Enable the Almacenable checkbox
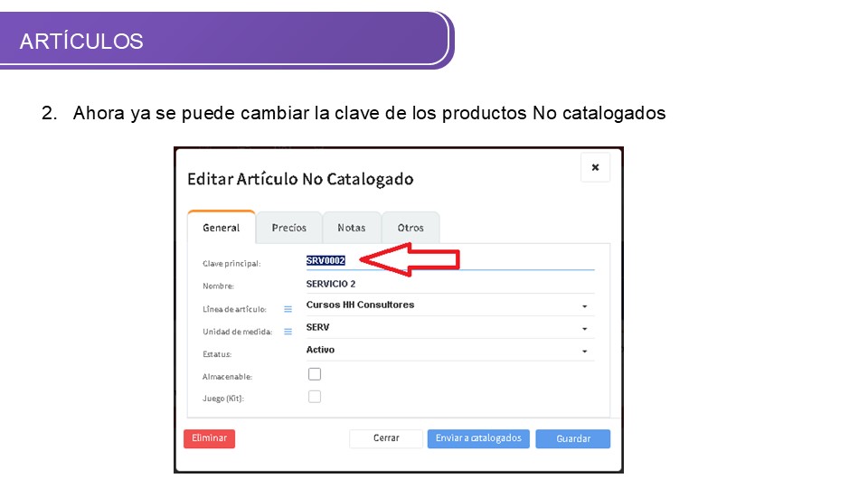Screen dimensions: 868x488 click(x=315, y=374)
